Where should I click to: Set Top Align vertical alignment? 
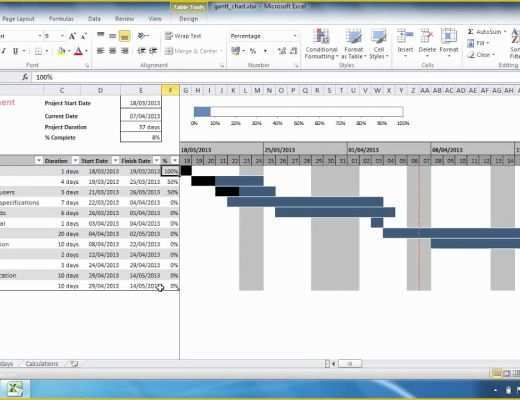tap(100, 35)
